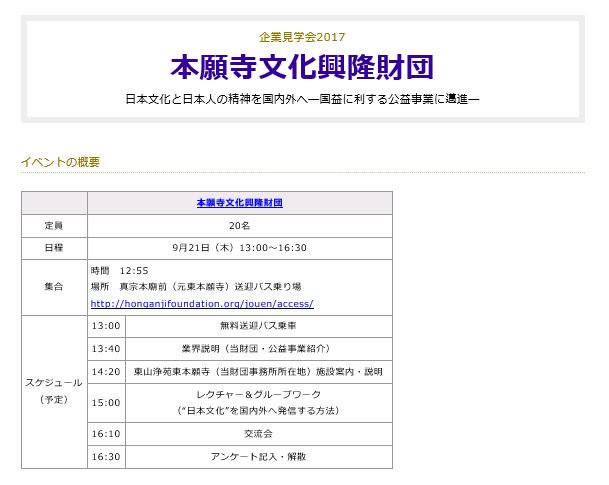
Task: Click the 定員 row label
Action: (x=54, y=226)
